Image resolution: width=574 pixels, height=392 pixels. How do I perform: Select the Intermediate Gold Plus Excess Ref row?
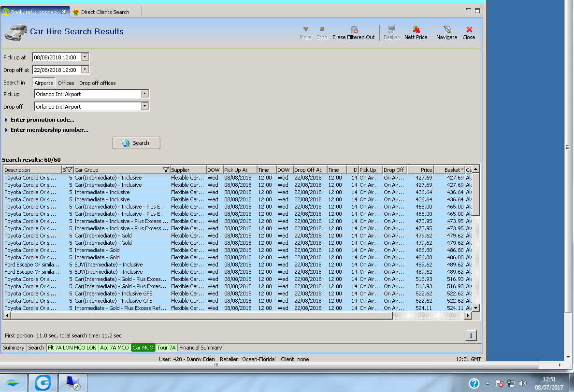(238, 308)
